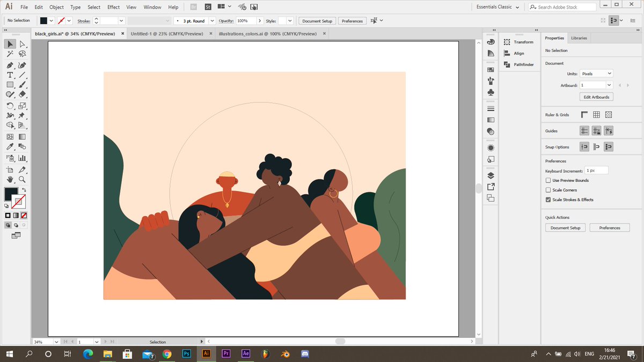Select the Eraser tool
644x362 pixels.
(x=23, y=95)
